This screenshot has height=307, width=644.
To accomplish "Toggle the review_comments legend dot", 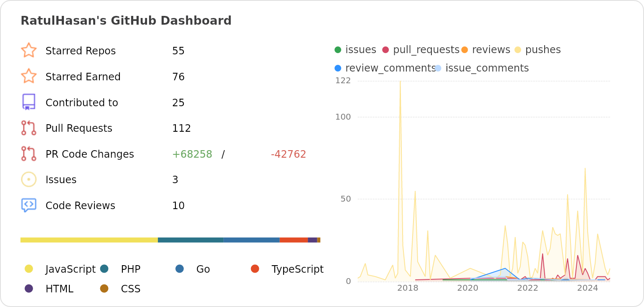I will (338, 68).
